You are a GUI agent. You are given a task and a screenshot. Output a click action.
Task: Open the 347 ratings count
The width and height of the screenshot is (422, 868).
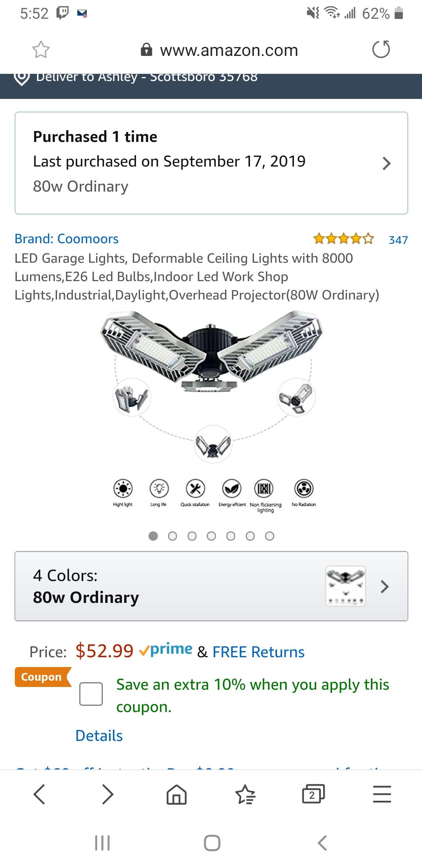click(398, 240)
